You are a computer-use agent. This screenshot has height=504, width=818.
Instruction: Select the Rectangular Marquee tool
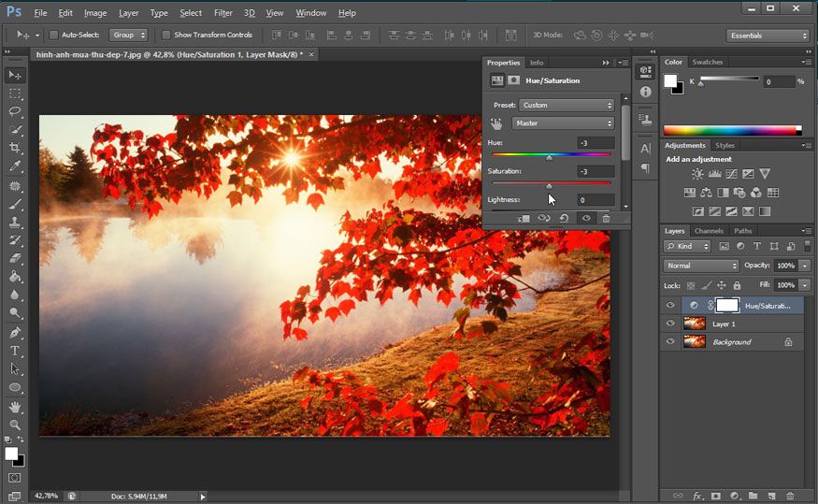(x=15, y=94)
